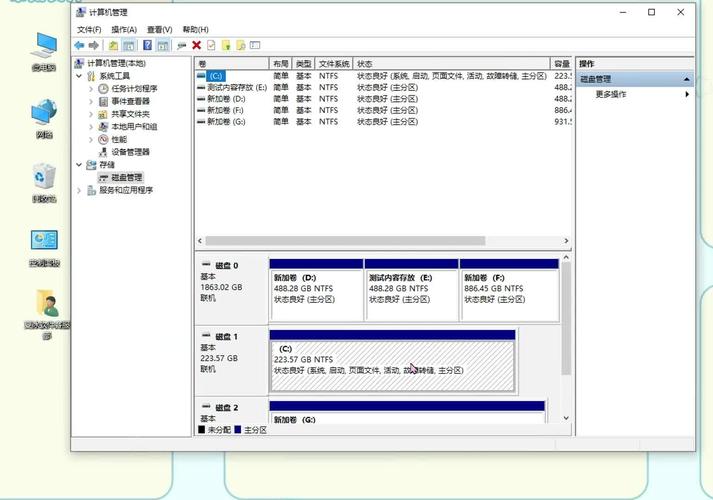The width and height of the screenshot is (713, 500).
Task: Click the Back arrow in toolbar
Action: click(x=79, y=45)
